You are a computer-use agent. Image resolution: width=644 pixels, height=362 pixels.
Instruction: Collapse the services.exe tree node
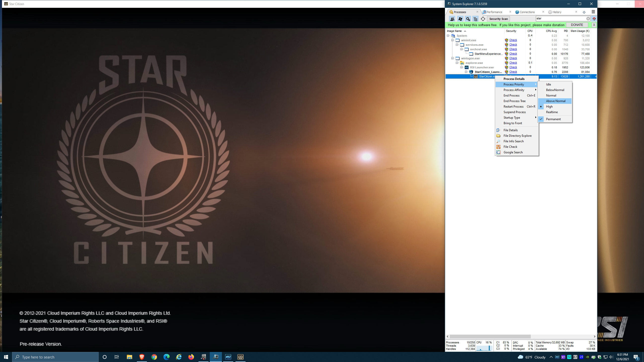[x=457, y=45]
